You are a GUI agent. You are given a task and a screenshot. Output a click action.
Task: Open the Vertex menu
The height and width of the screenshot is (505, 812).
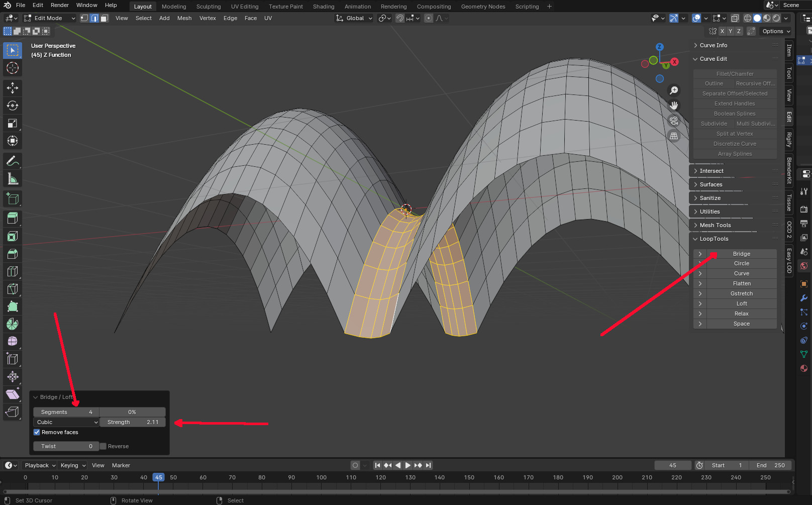click(208, 18)
